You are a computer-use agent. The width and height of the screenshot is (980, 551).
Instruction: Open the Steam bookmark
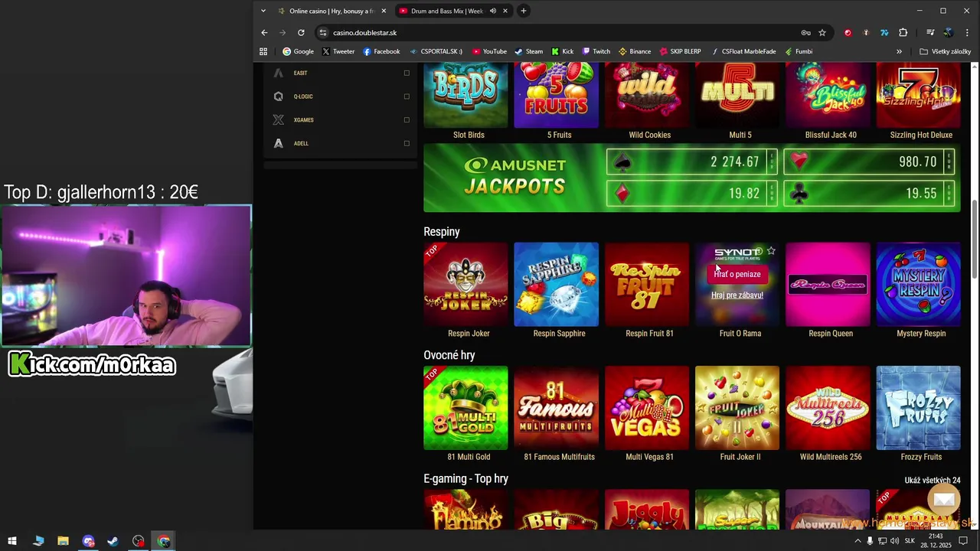(x=528, y=51)
